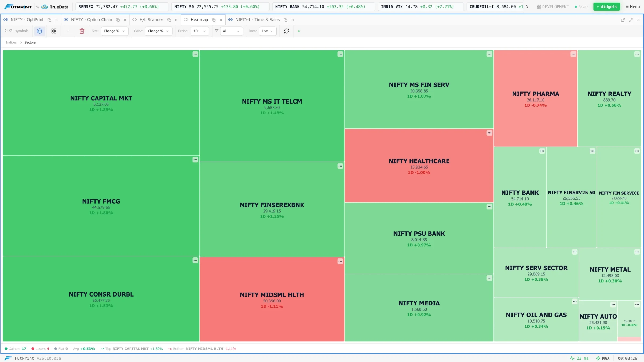Select the NIFTY REALTY heatmap tile

[x=609, y=98]
